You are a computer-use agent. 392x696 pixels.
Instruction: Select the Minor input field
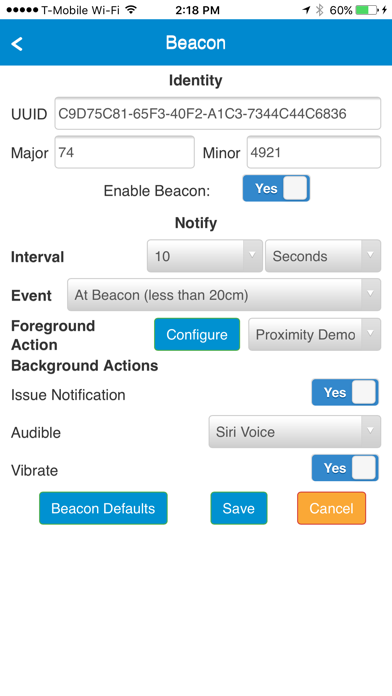point(314,152)
